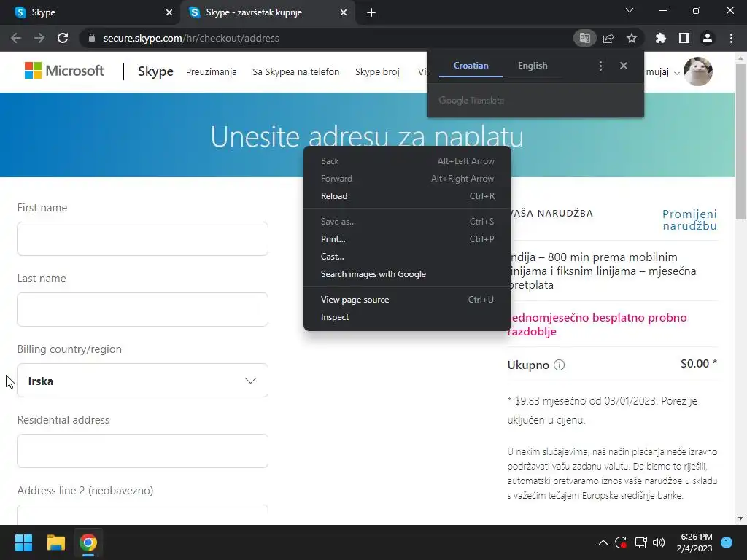The width and height of the screenshot is (747, 560).
Task: Open 'Sa Skypea na telefon' link
Action: click(296, 72)
